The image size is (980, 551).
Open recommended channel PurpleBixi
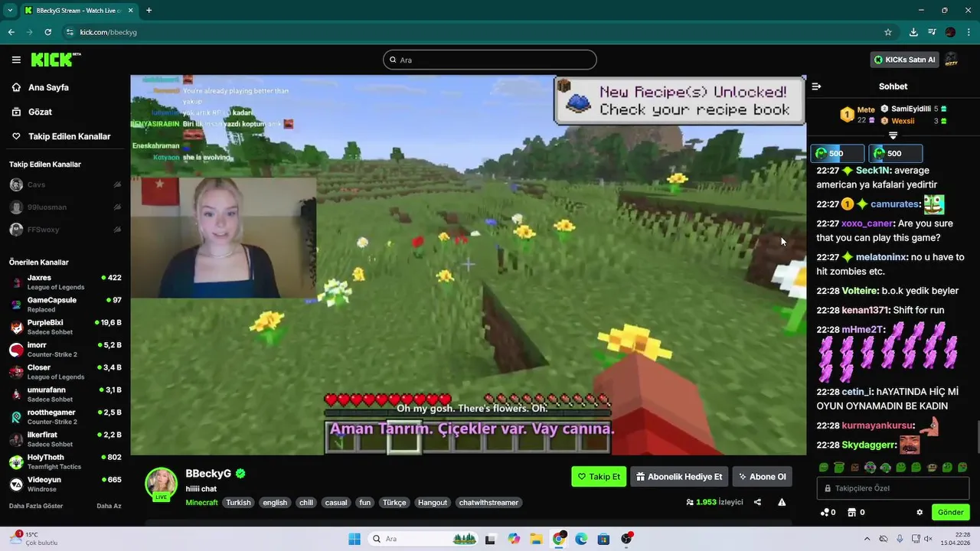(65, 327)
